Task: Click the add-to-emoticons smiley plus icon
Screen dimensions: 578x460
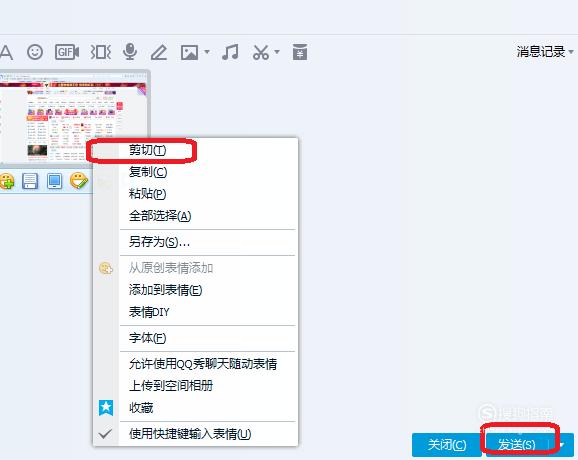Action: (7, 181)
